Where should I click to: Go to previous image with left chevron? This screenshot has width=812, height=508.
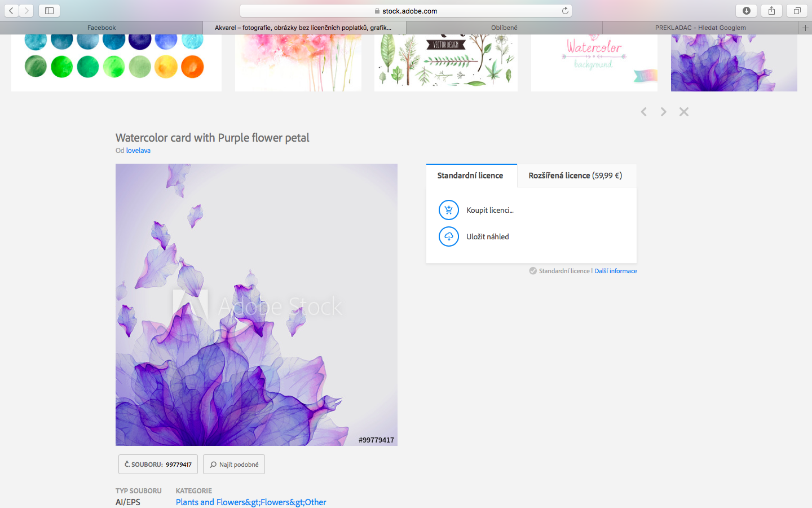[x=643, y=112]
